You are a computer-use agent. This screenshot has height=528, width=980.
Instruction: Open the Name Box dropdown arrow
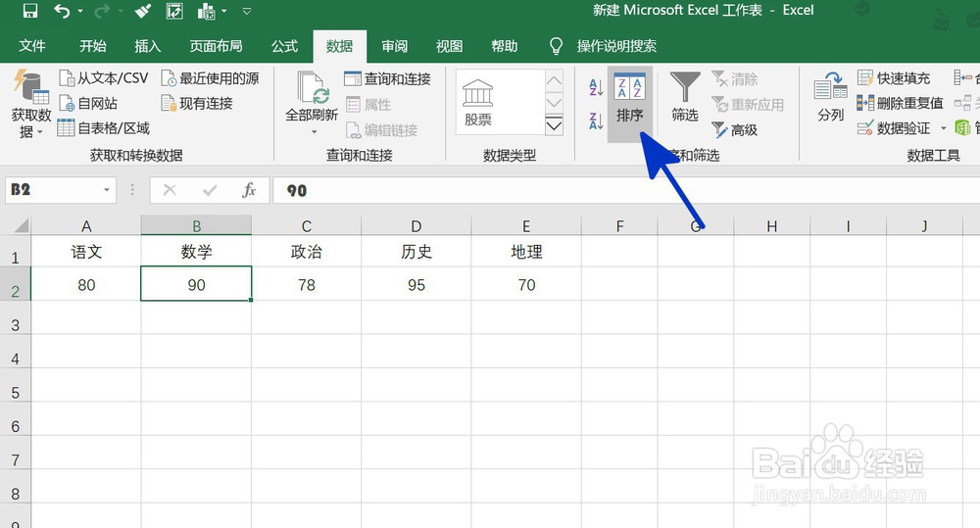(x=107, y=190)
